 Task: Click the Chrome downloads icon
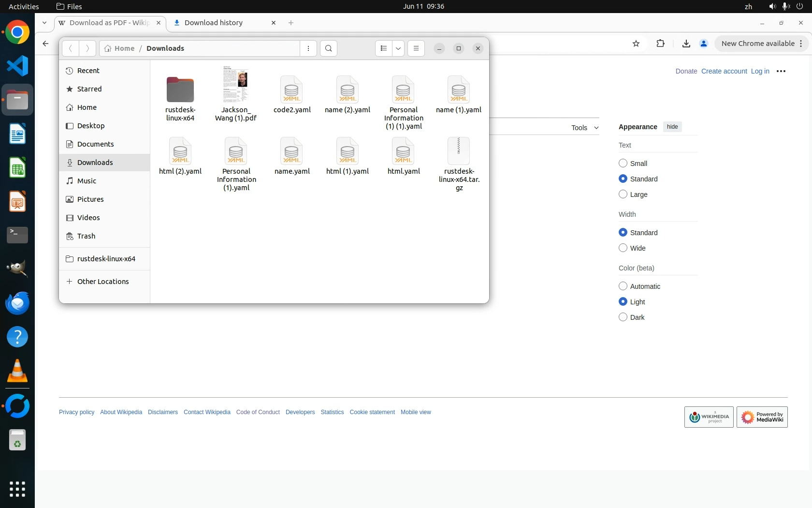pyautogui.click(x=686, y=44)
